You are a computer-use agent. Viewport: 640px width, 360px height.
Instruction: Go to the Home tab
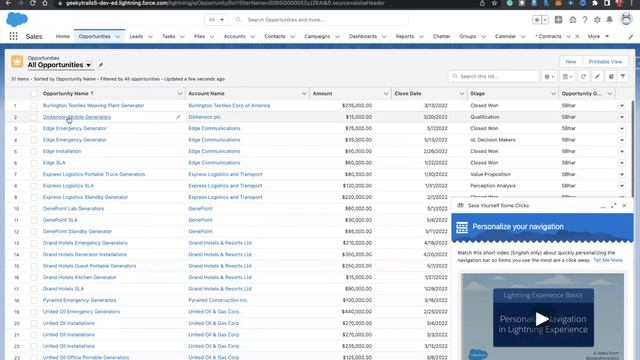[x=62, y=36]
